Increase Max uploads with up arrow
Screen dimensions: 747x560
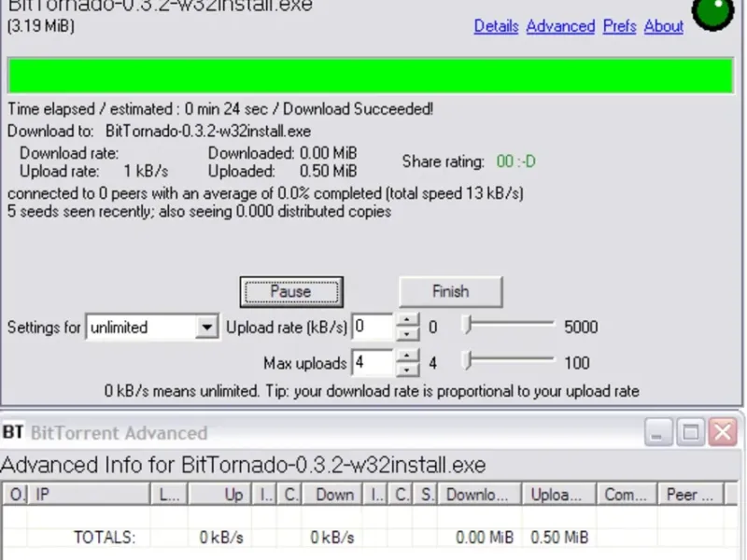[407, 357]
